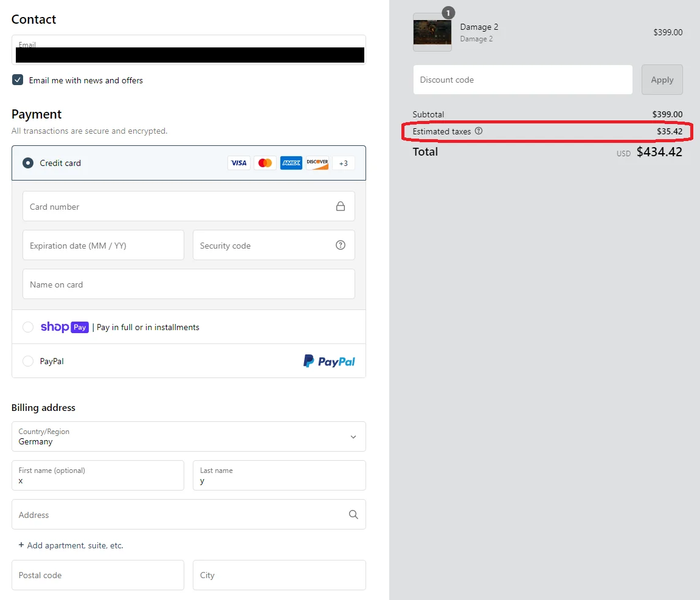Click the Discover card icon

[x=317, y=163]
